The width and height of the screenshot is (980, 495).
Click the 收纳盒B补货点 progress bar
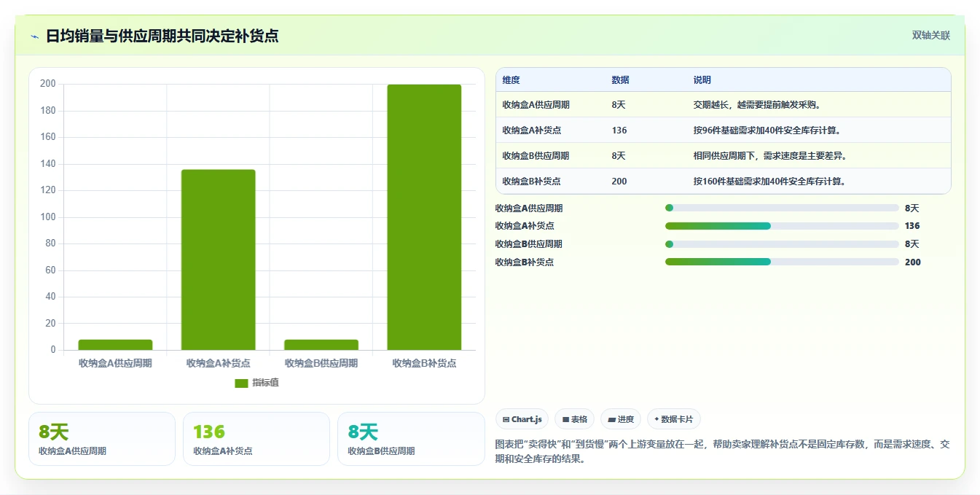click(782, 262)
